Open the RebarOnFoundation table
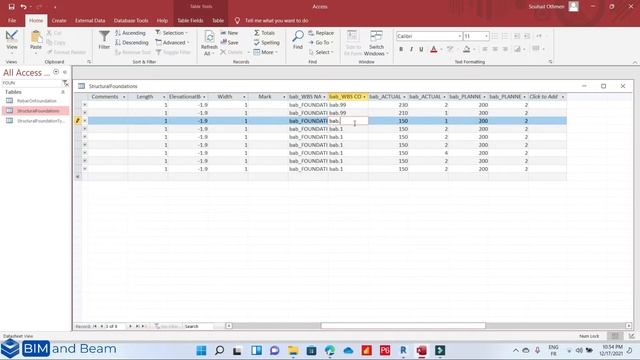Image resolution: width=640 pixels, height=360 pixels. pos(36,101)
